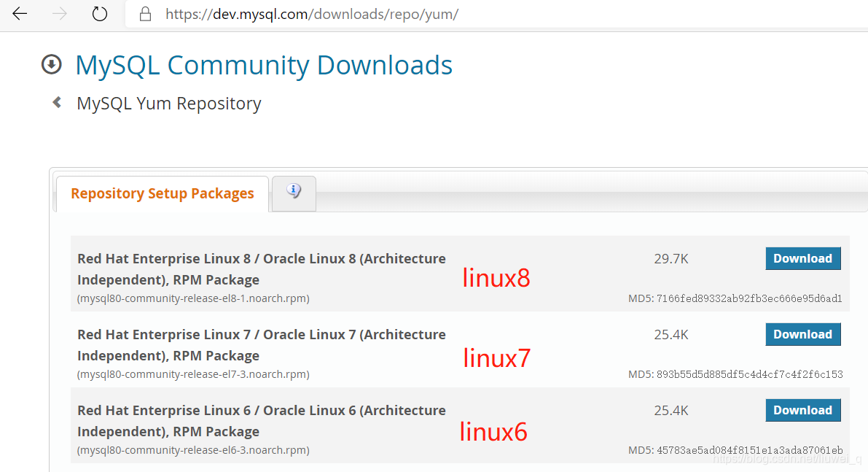Click the 25.4K size in Linux 6 row
Image resolution: width=868 pixels, height=472 pixels.
point(671,411)
